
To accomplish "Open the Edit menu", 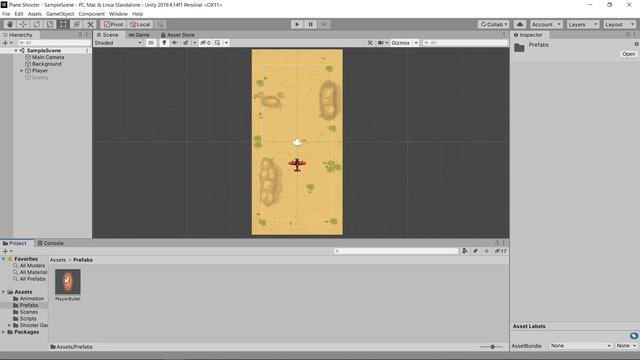I will (x=19, y=14).
